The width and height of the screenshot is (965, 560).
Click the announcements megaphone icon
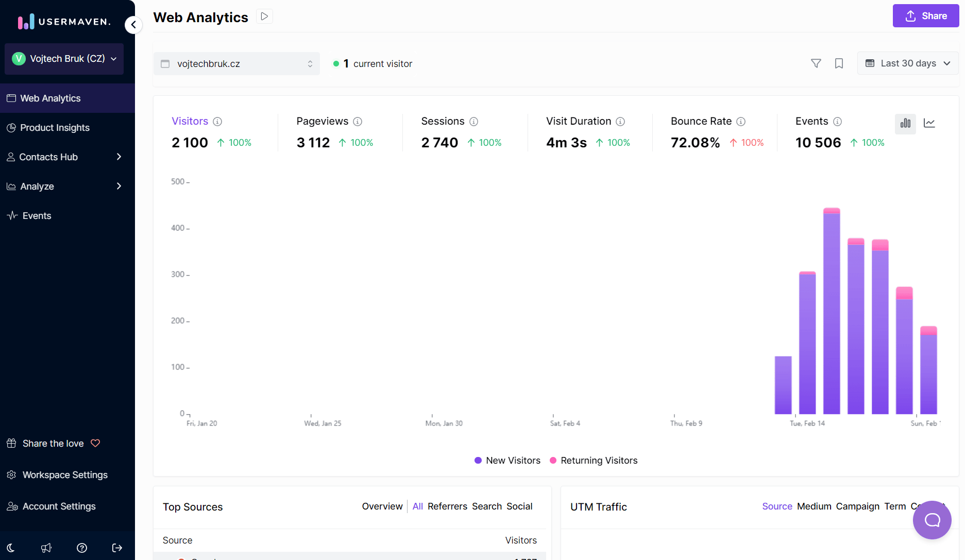click(46, 548)
